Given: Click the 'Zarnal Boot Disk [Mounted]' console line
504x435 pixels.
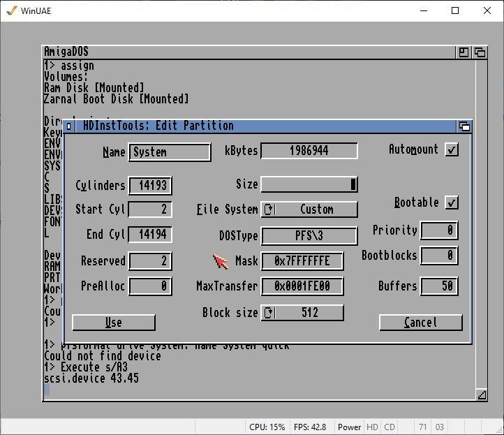Looking at the screenshot, I should pos(117,99).
